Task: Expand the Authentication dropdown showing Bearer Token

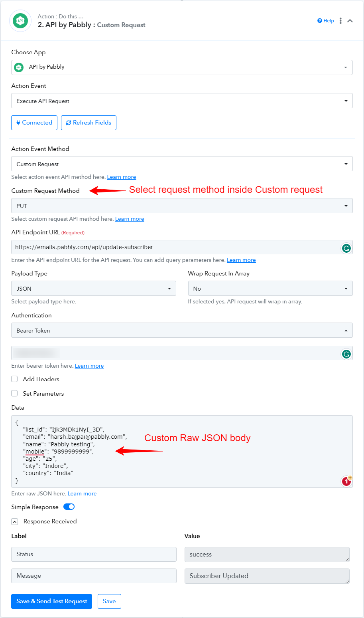Action: click(x=182, y=330)
